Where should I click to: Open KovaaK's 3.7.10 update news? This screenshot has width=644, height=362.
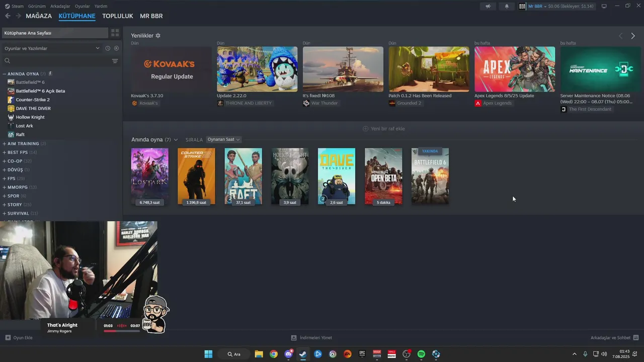(x=171, y=69)
